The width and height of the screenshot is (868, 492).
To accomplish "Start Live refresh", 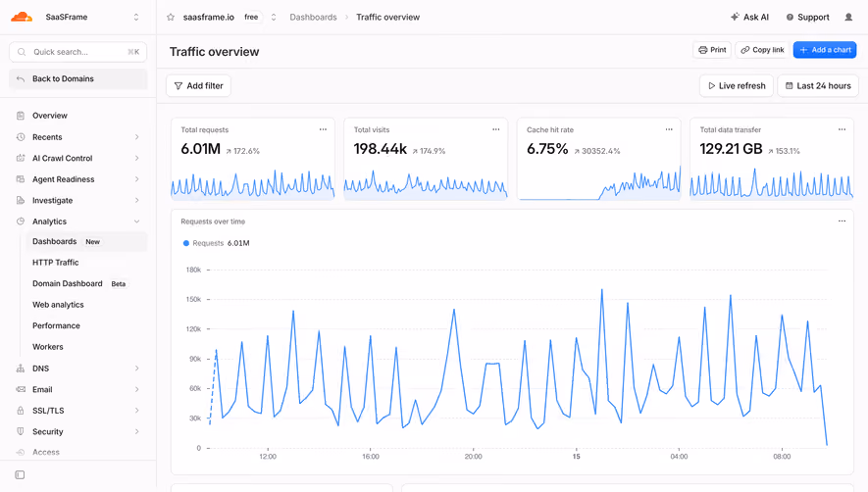I will click(x=737, y=86).
